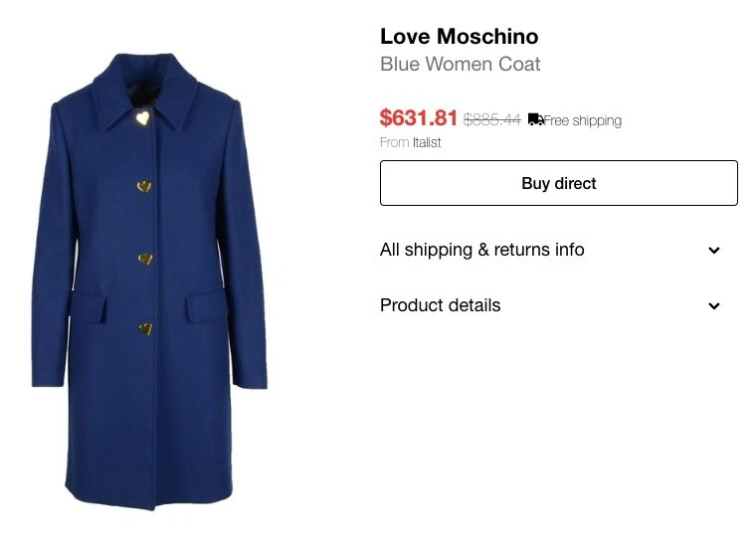The height and width of the screenshot is (550, 756).
Task: Click the Italist seller link
Action: click(426, 142)
